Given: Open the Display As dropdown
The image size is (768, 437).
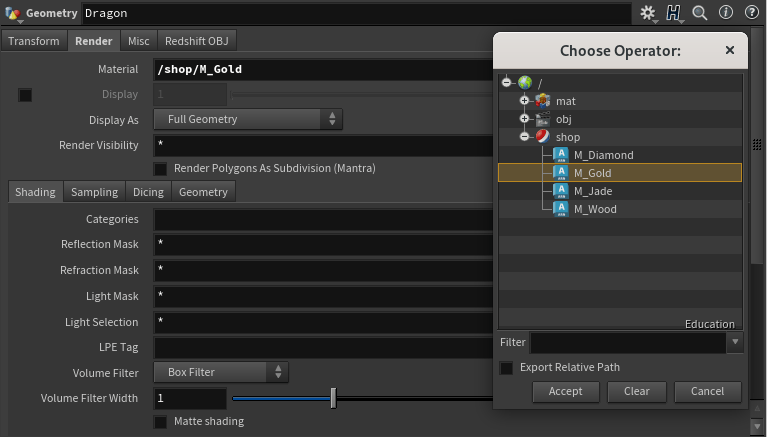Looking at the screenshot, I should coord(248,119).
